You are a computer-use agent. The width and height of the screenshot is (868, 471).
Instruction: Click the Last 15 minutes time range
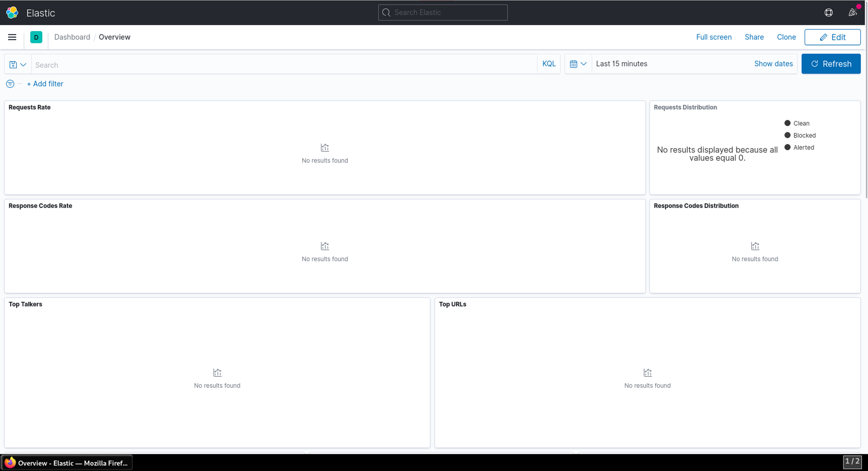621,64
